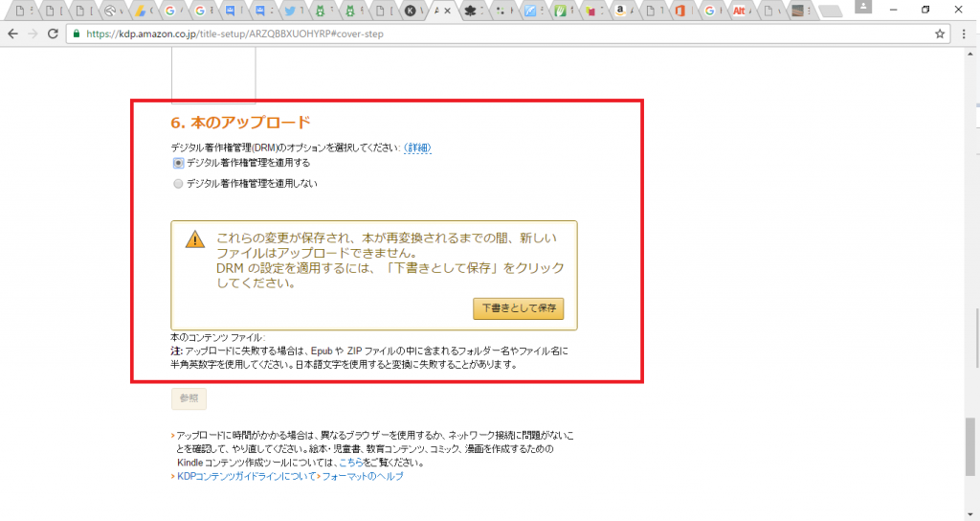980x521 pixels.
Task: View site security via the padlock icon
Action: 77,34
